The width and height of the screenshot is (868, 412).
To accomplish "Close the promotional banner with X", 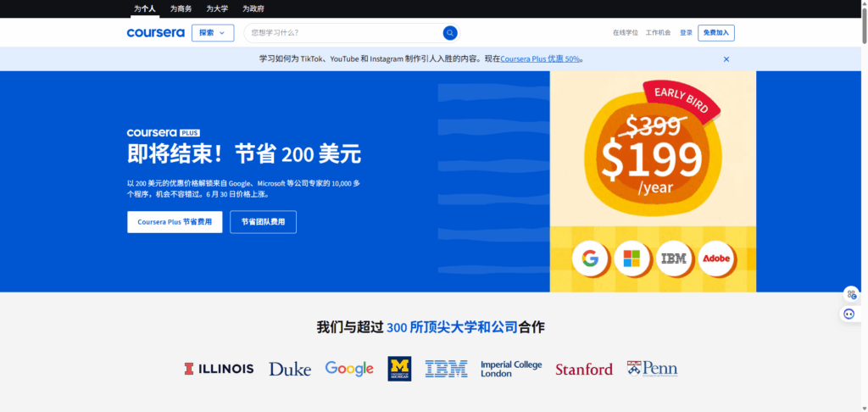I will point(726,59).
